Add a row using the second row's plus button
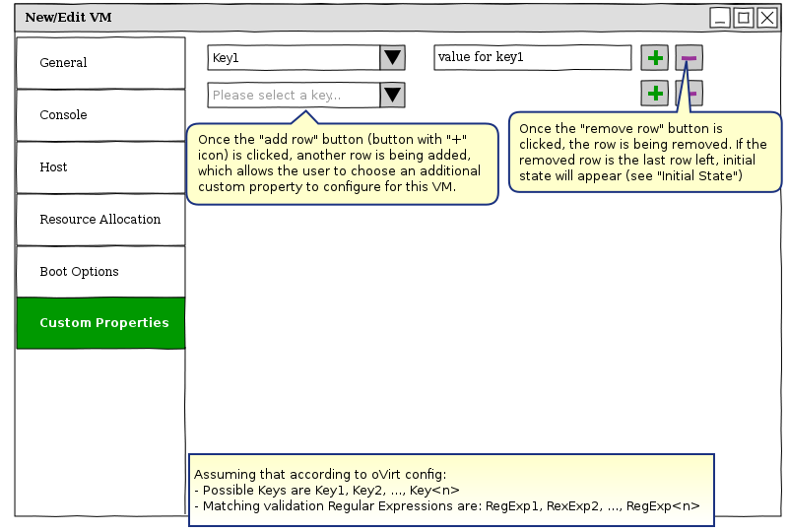 [654, 94]
